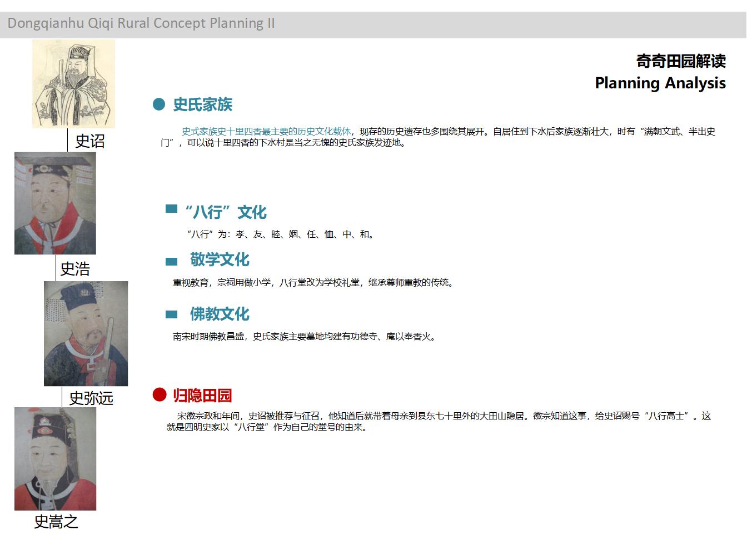Click the title 奇奇田园解读
This screenshot has width=747, height=560.
click(681, 61)
